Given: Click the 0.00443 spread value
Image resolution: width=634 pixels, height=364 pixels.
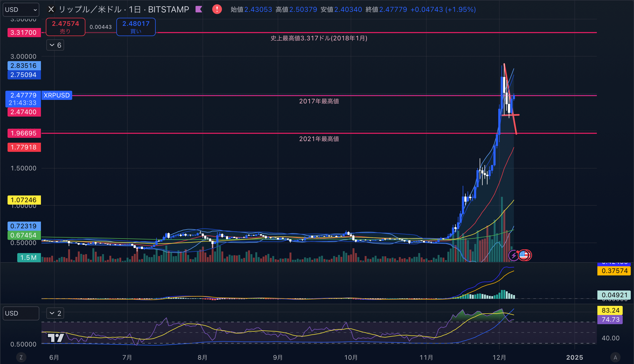Looking at the screenshot, I should (101, 27).
